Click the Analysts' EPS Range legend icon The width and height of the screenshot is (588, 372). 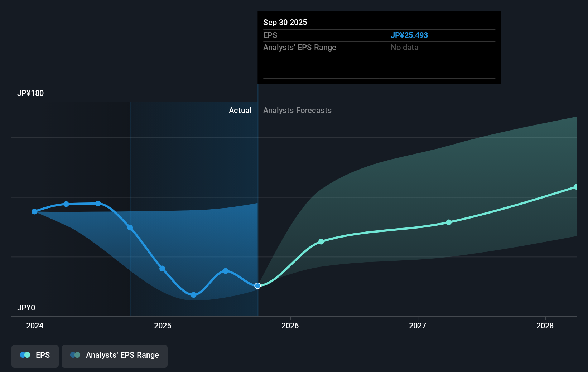[x=75, y=354]
